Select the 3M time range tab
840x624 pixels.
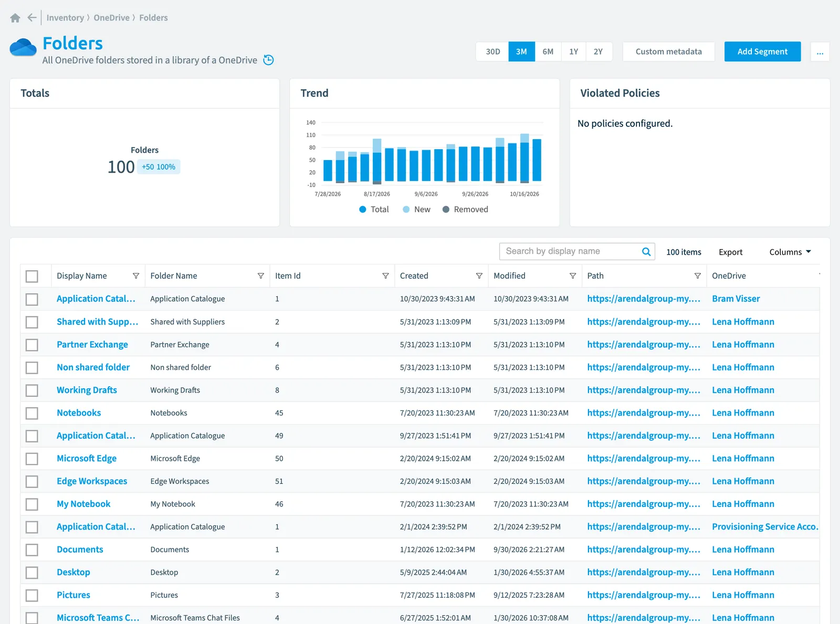521,51
